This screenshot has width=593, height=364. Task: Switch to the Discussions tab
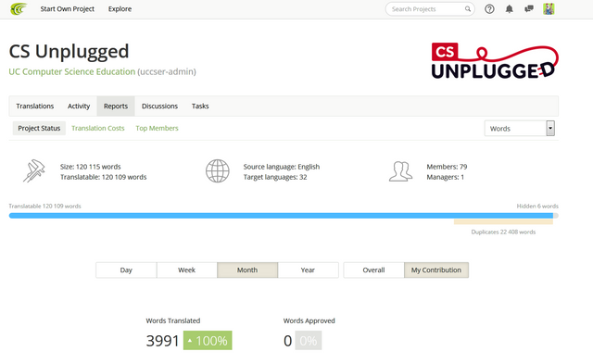pyautogui.click(x=159, y=107)
